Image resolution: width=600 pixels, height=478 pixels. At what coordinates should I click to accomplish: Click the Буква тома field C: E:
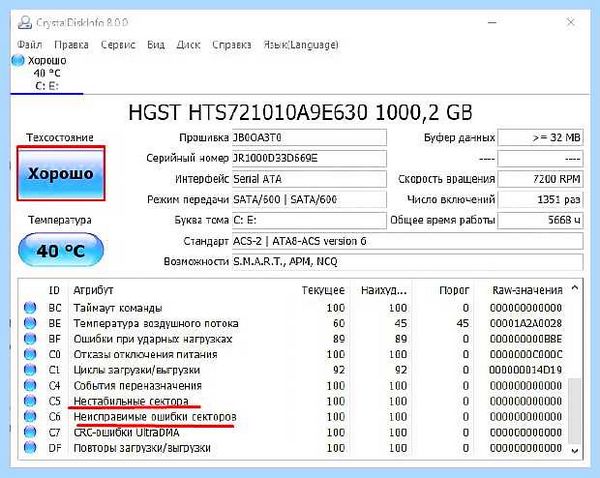(309, 220)
